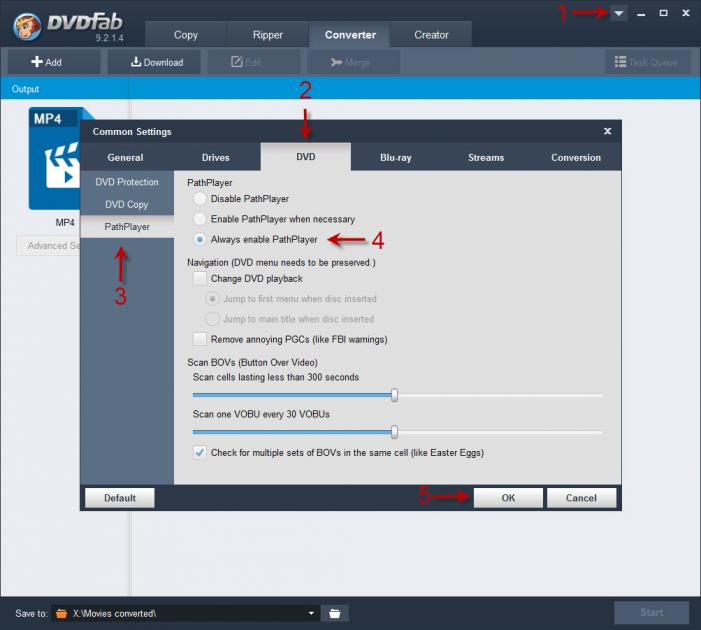Open the Task Queue list
This screenshot has width=701, height=630.
pos(648,62)
